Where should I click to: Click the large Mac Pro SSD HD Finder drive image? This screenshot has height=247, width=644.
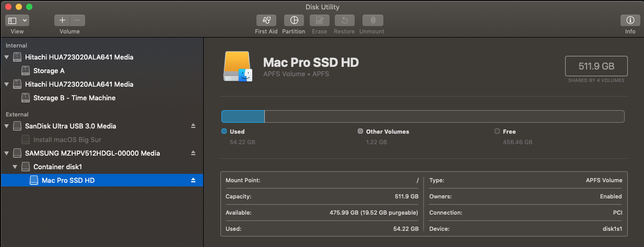point(238,66)
